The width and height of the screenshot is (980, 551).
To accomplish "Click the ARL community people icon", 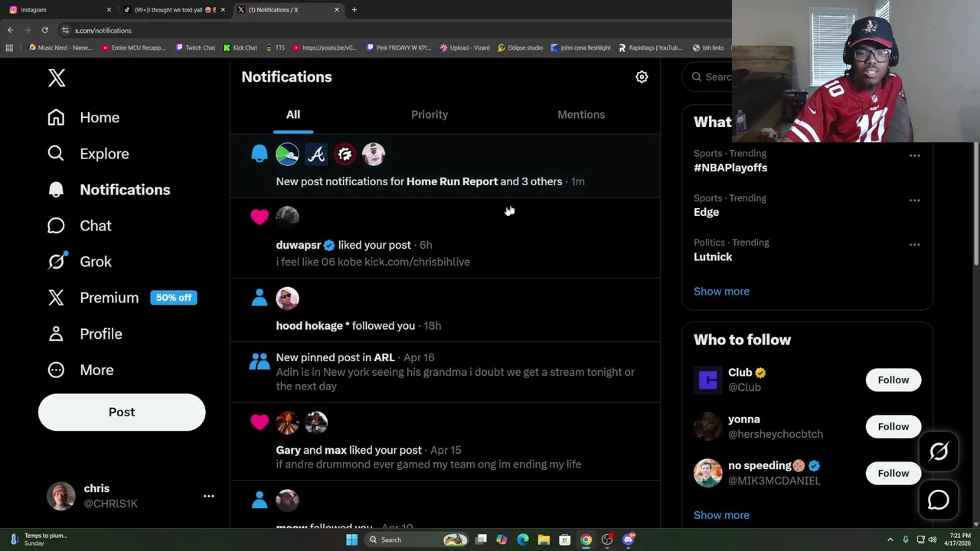I will tap(260, 360).
